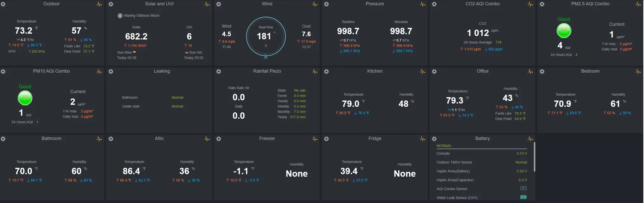The width and height of the screenshot is (644, 203).
Task: Click the sunrise icon next to Sun Rise
Action: [x=134, y=52]
